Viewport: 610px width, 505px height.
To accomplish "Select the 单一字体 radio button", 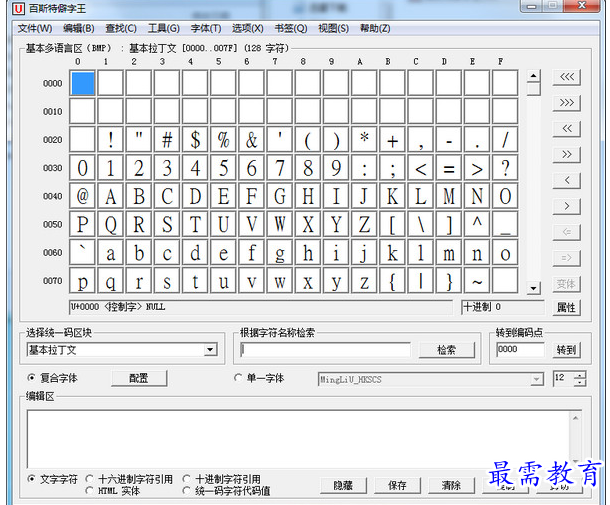I will (238, 378).
